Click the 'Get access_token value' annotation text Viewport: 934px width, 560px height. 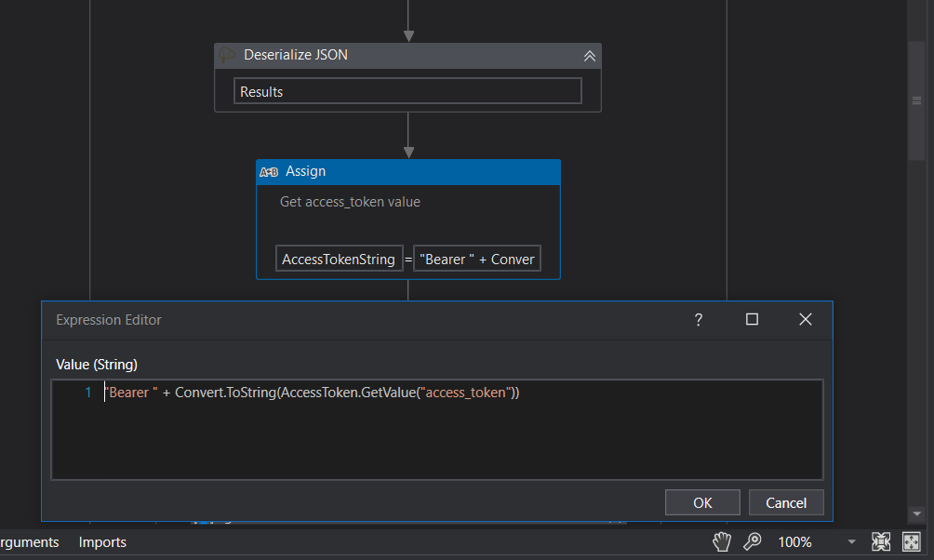350,202
